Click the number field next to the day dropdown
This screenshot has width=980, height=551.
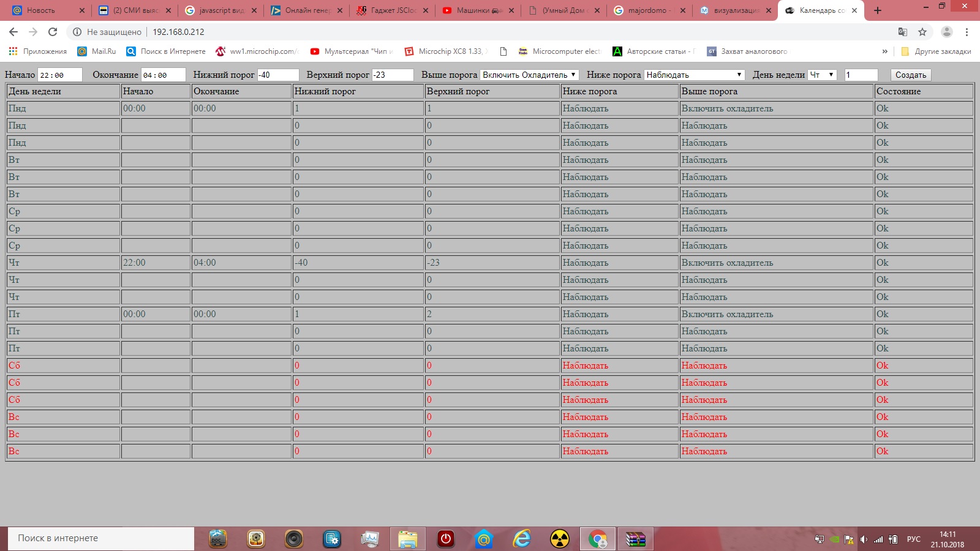(861, 75)
